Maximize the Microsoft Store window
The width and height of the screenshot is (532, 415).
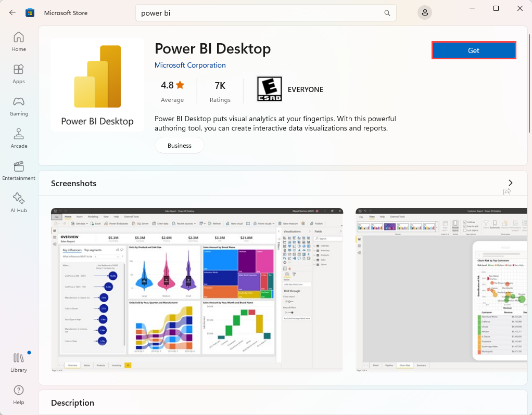tap(496, 8)
